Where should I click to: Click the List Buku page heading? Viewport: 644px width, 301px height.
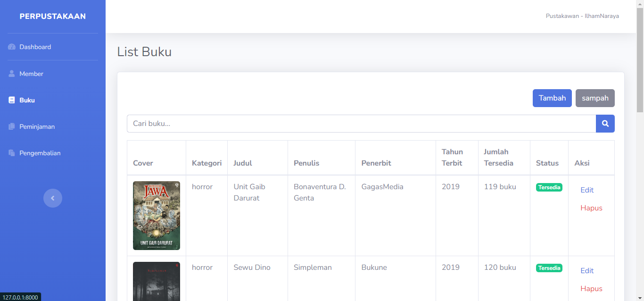[144, 52]
